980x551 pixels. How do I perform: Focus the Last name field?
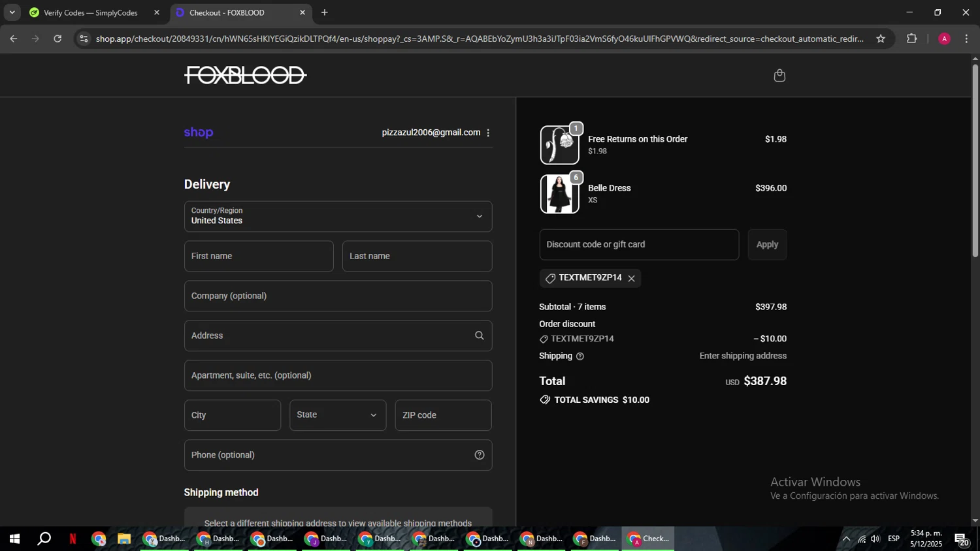(417, 256)
